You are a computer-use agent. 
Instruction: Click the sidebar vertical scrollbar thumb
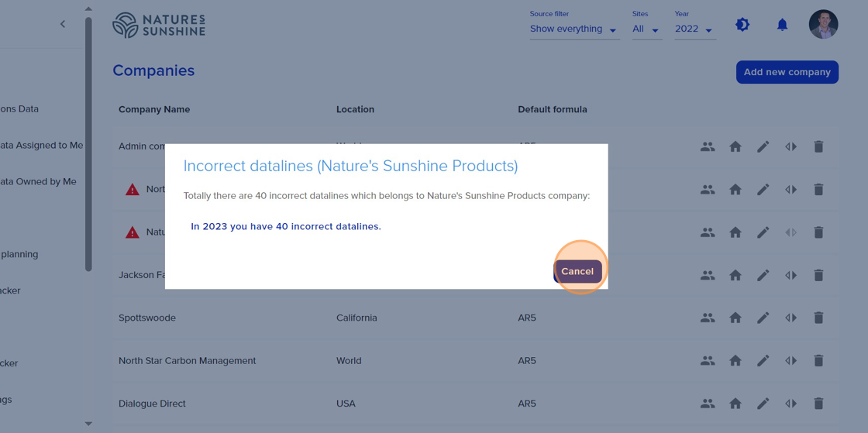tap(88, 144)
